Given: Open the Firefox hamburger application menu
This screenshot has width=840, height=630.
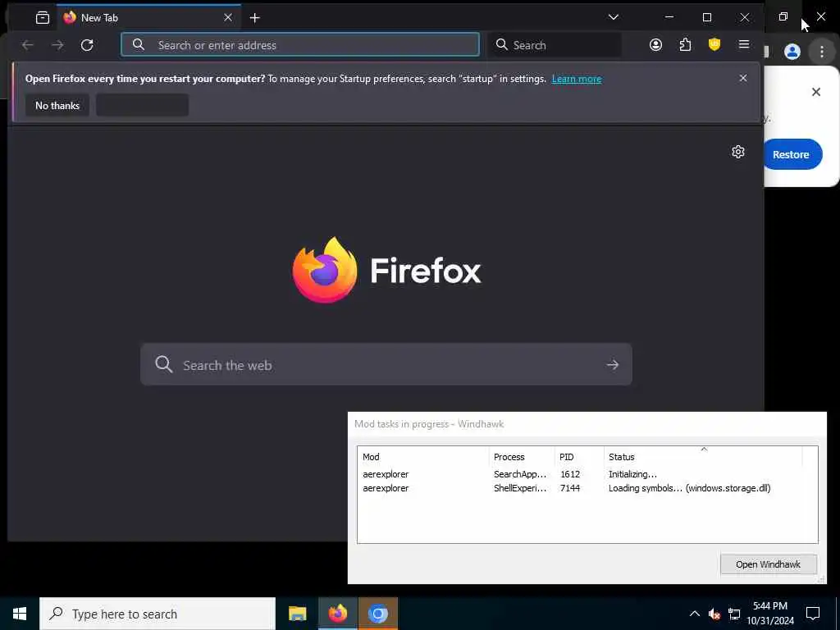Looking at the screenshot, I should (743, 44).
